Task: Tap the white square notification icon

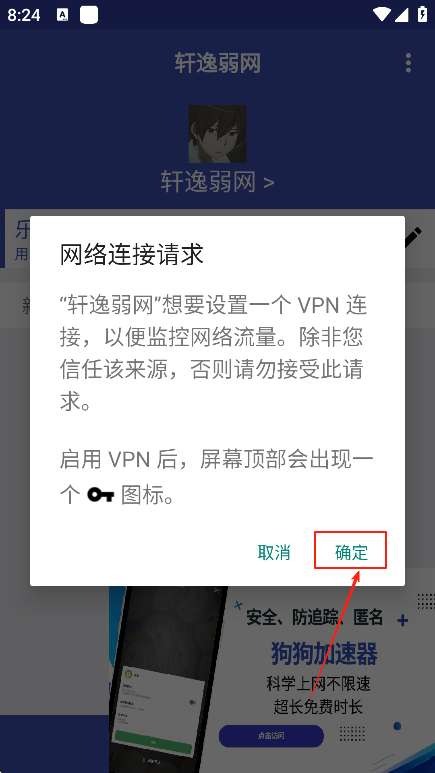Action: pyautogui.click(x=89, y=15)
